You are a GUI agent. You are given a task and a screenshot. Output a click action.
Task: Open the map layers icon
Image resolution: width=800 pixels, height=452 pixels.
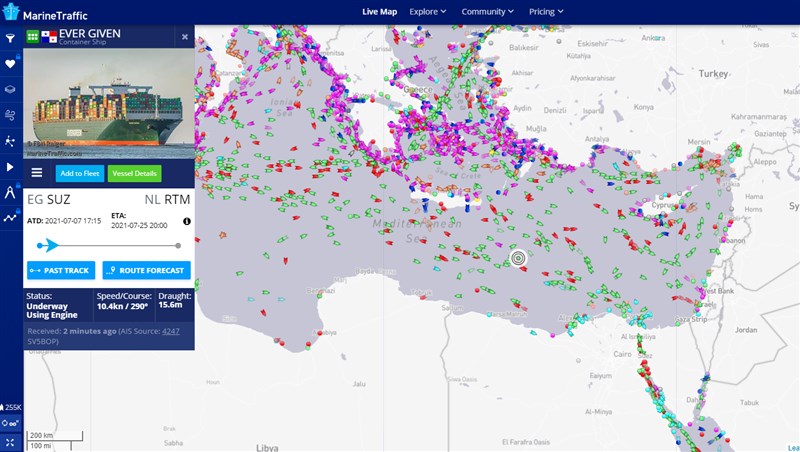(10, 89)
